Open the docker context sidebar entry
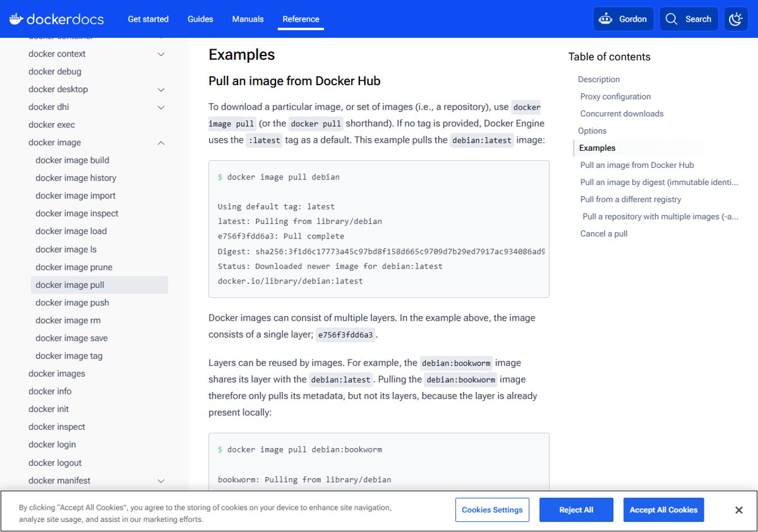758x532 pixels. 57,54
